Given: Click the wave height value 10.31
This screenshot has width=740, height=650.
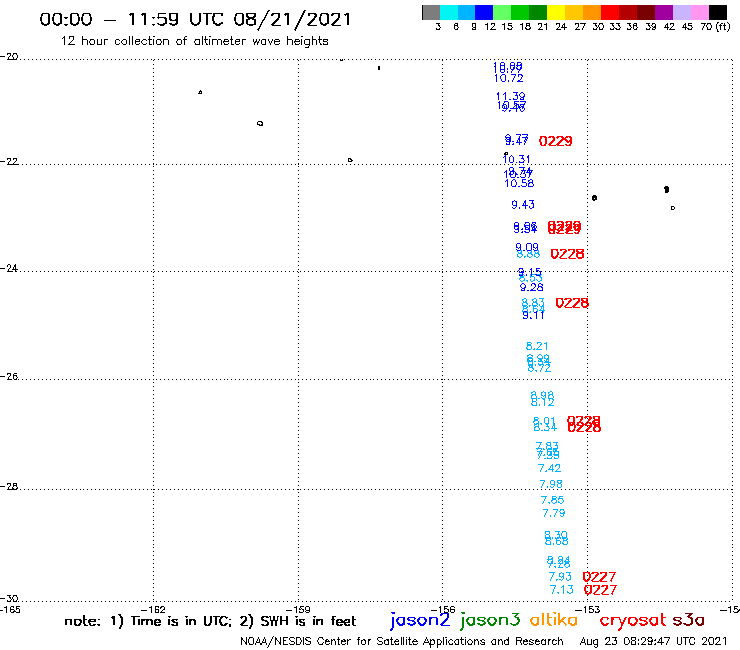Looking at the screenshot, I should 516,160.
